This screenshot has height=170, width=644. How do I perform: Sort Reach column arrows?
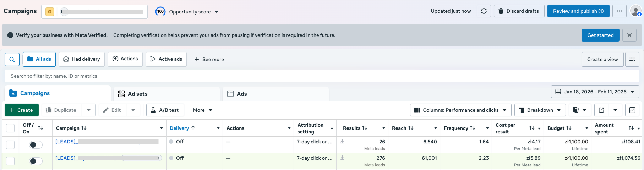coord(411,128)
